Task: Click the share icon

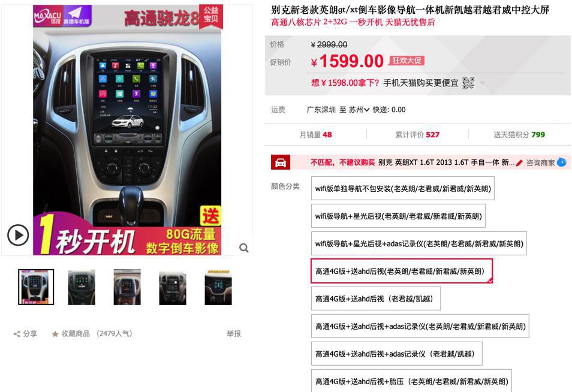Action: click(x=17, y=334)
